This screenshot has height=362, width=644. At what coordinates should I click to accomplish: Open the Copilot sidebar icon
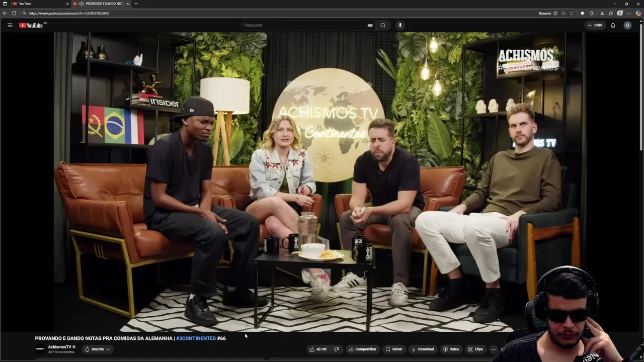point(638,13)
